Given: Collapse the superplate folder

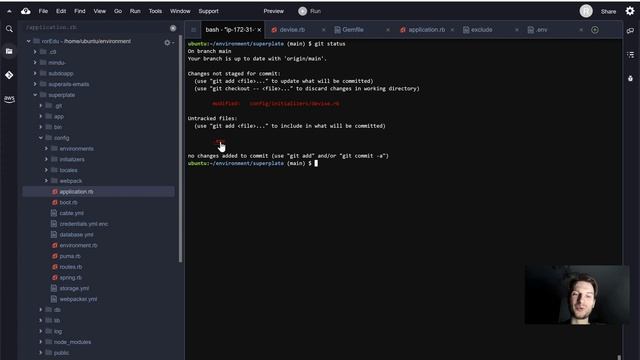Looking at the screenshot, I should (35, 95).
